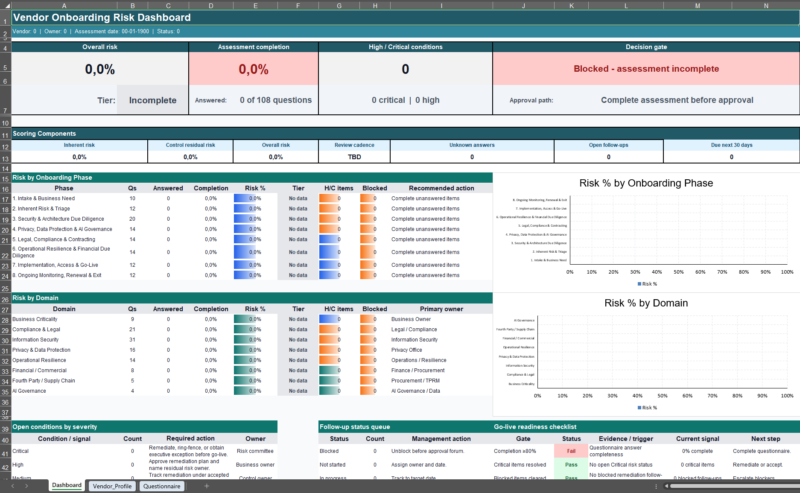Click the '0 critical | 0 high' cell
Screen dimensions: 800x493
(405, 100)
